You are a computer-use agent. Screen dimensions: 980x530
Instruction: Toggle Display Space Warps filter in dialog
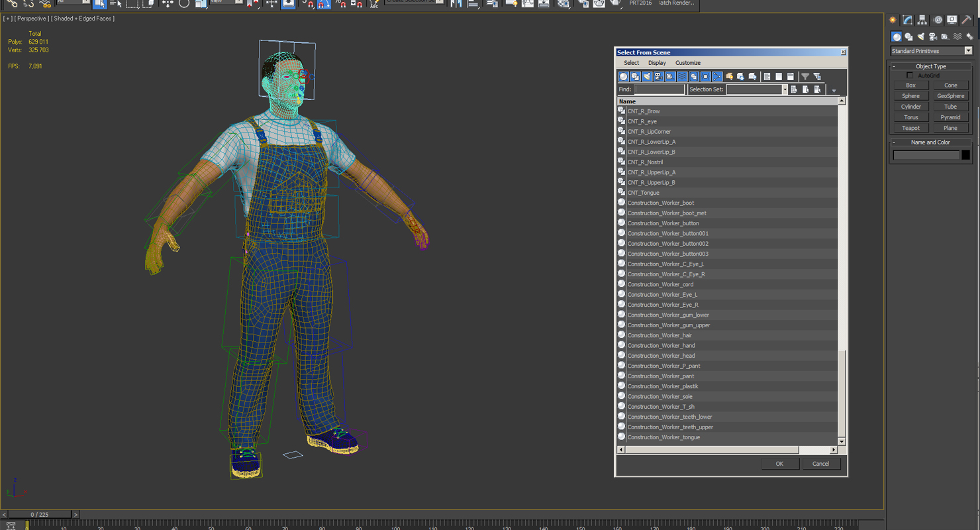coord(682,77)
